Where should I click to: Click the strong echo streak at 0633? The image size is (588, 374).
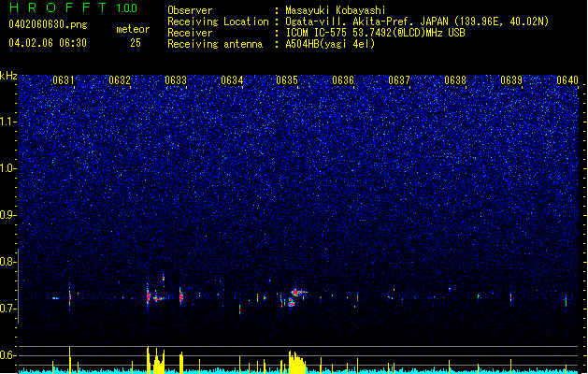pos(181,297)
